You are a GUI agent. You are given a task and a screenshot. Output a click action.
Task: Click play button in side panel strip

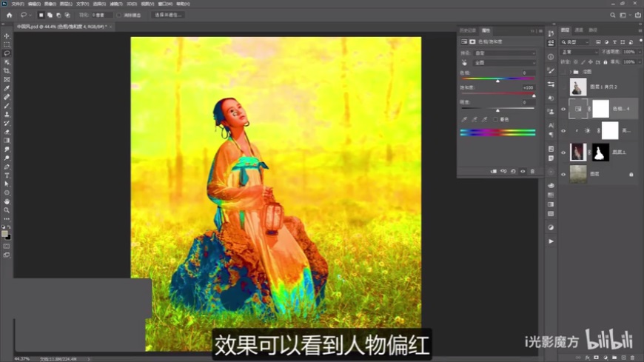pos(551,241)
